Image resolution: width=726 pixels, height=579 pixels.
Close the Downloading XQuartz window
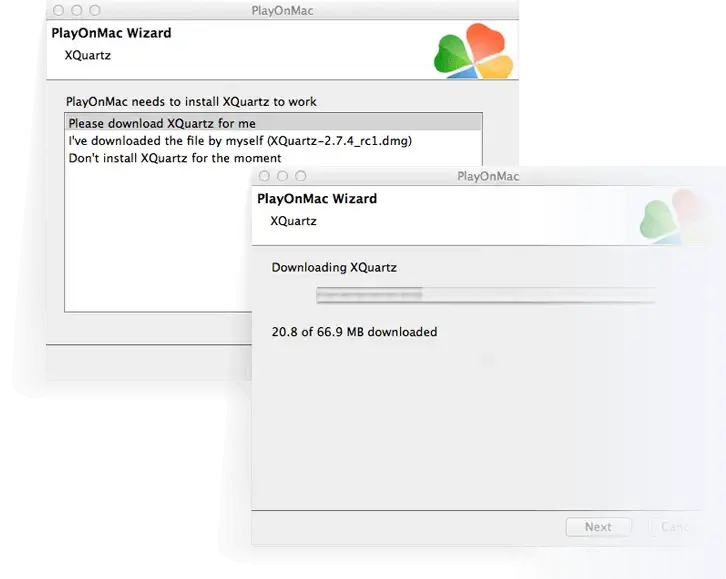[265, 176]
